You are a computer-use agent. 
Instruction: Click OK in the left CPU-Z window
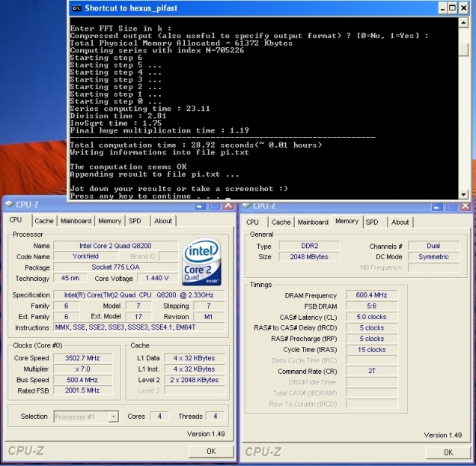211,451
